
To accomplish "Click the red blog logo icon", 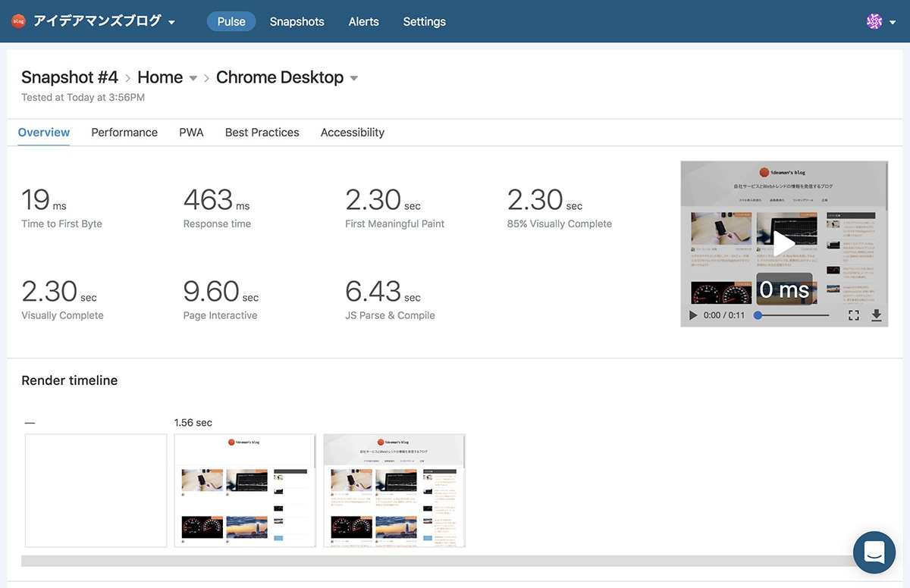I will [x=19, y=21].
